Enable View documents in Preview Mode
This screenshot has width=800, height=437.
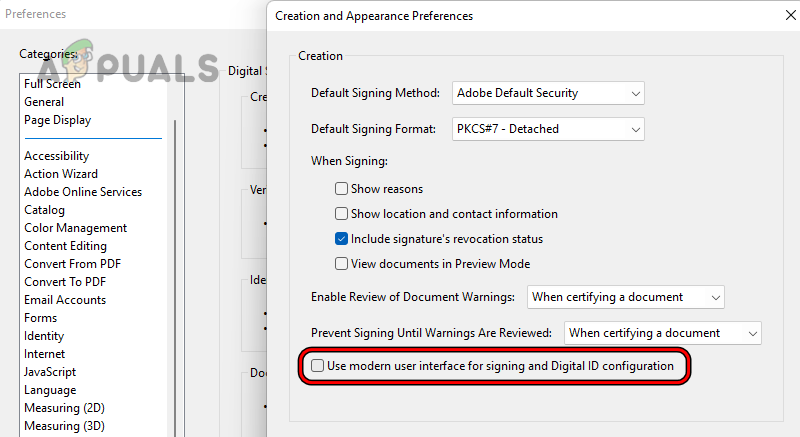click(341, 264)
